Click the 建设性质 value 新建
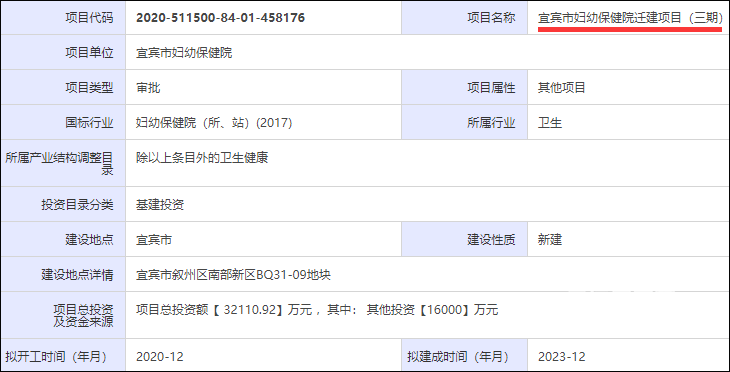 [550, 240]
